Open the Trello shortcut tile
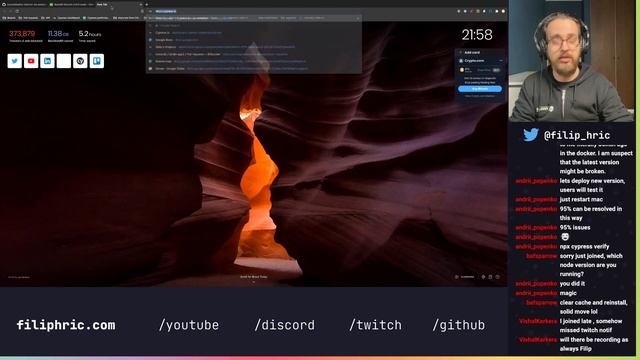640x360 pixels. 97,61
